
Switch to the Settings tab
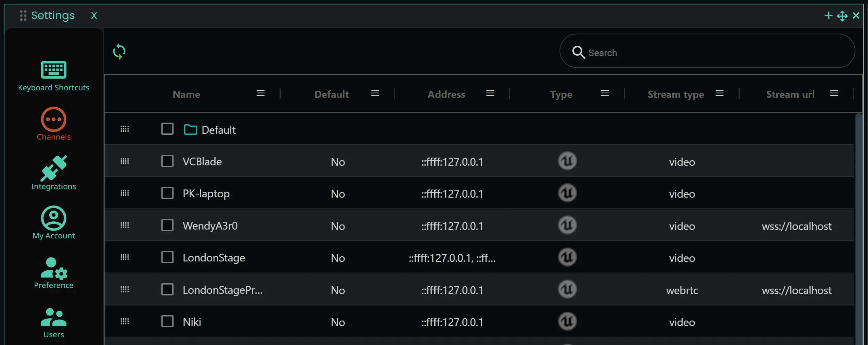tap(53, 15)
